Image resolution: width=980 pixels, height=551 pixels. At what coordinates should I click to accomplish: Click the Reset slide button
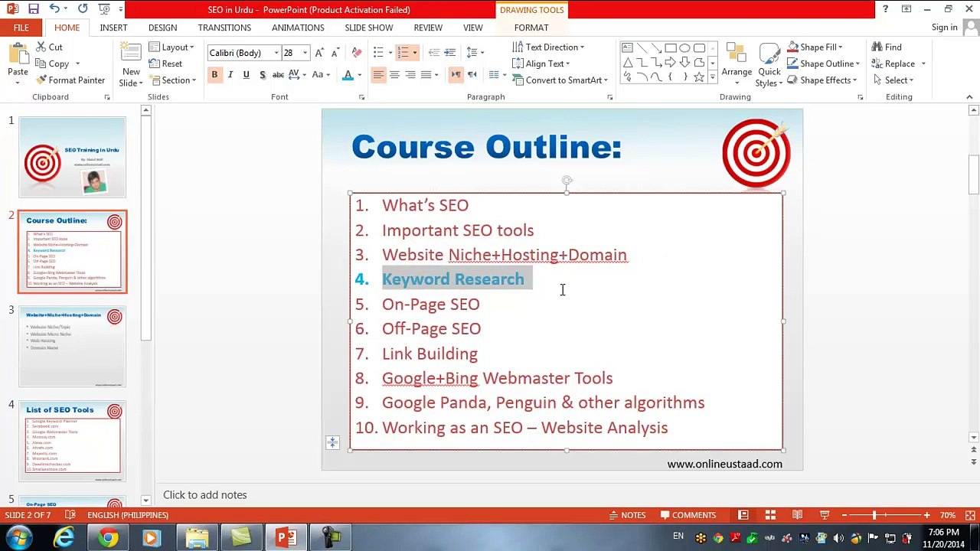pyautogui.click(x=165, y=64)
